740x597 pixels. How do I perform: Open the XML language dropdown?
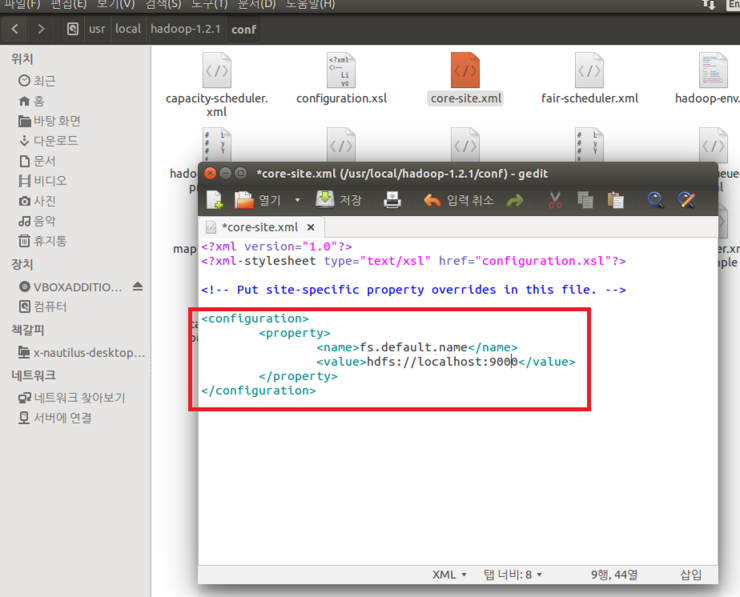(449, 574)
